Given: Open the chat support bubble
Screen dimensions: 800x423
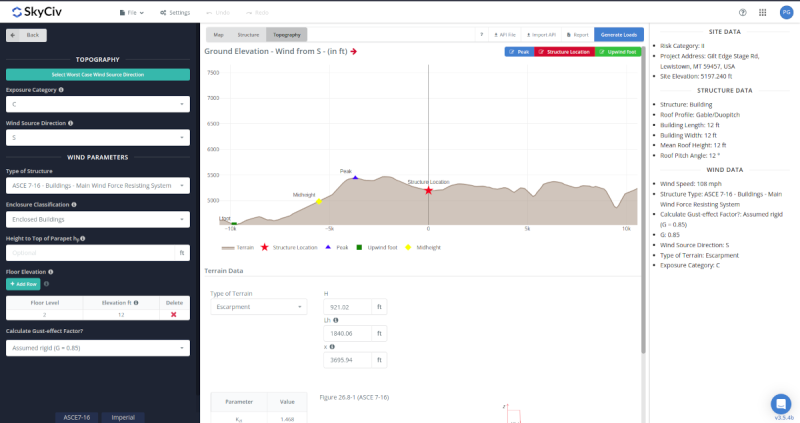Looking at the screenshot, I should (x=781, y=403).
